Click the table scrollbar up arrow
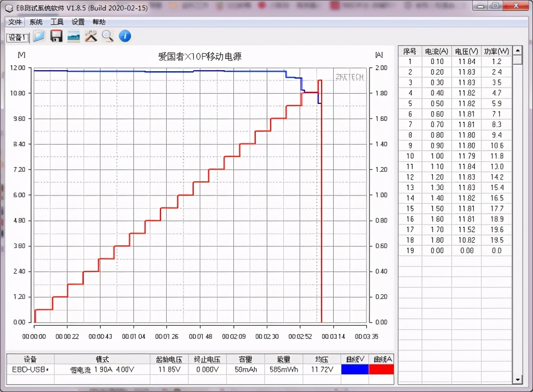Image resolution: width=533 pixels, height=392 pixels. click(x=517, y=50)
